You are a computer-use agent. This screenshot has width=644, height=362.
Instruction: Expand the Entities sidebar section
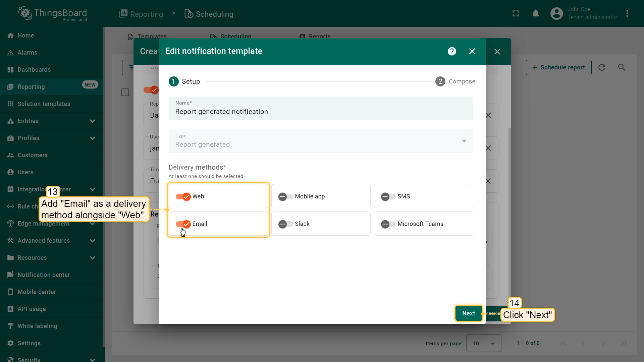pos(92,121)
